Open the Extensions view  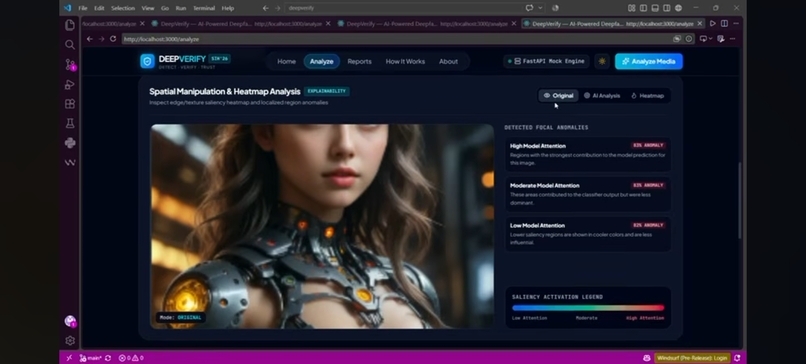click(70, 104)
